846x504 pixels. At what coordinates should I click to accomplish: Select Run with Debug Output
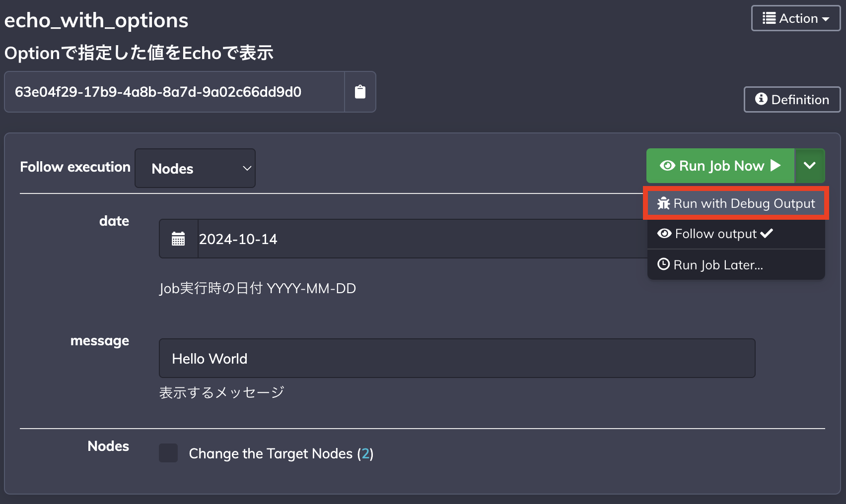[736, 203]
